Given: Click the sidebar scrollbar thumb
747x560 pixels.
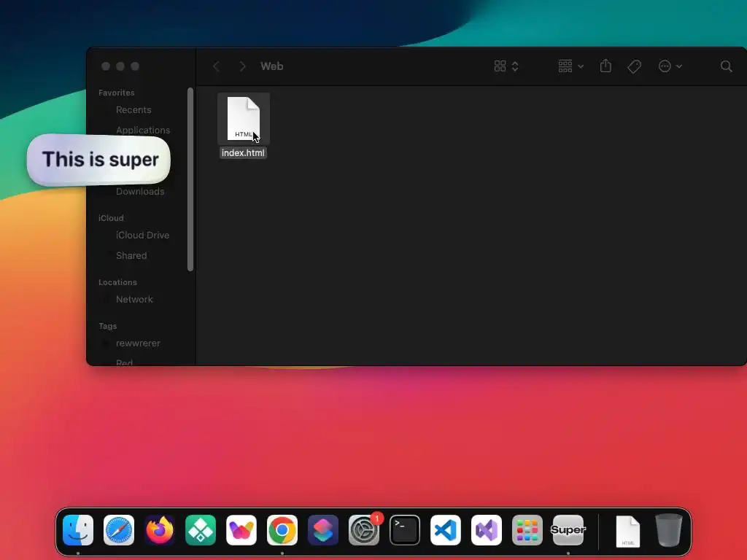Looking at the screenshot, I should point(190,179).
